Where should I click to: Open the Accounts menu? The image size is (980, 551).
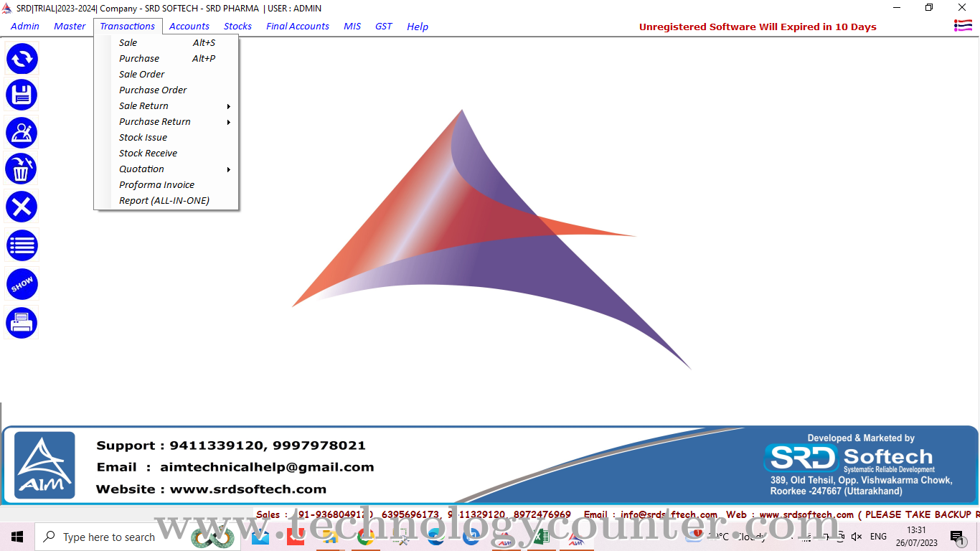point(189,27)
